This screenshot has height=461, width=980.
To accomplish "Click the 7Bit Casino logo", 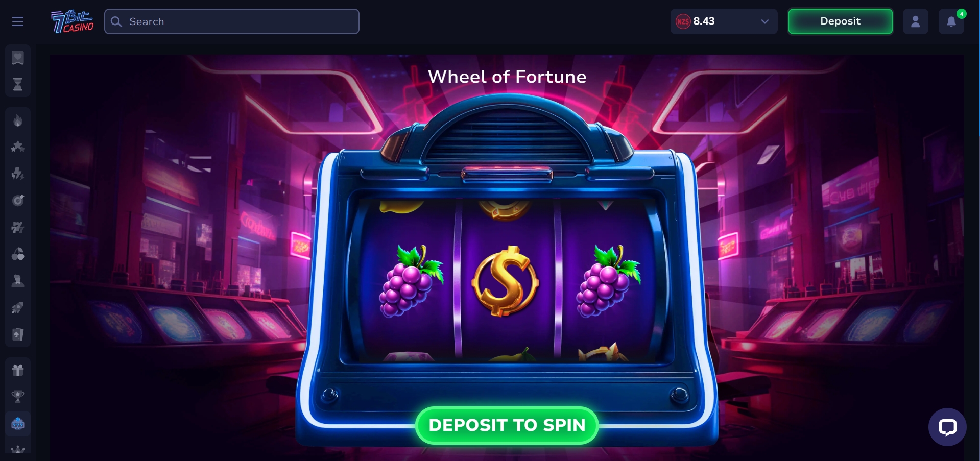I will (72, 21).
